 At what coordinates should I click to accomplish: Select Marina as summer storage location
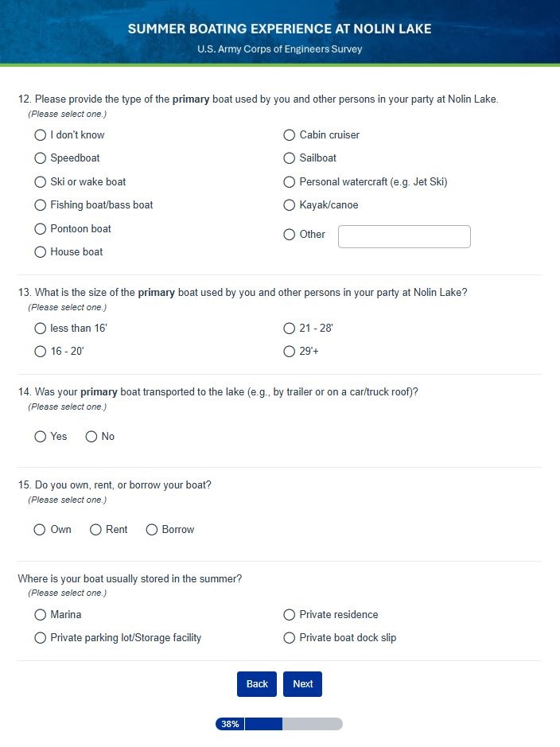[x=41, y=615]
